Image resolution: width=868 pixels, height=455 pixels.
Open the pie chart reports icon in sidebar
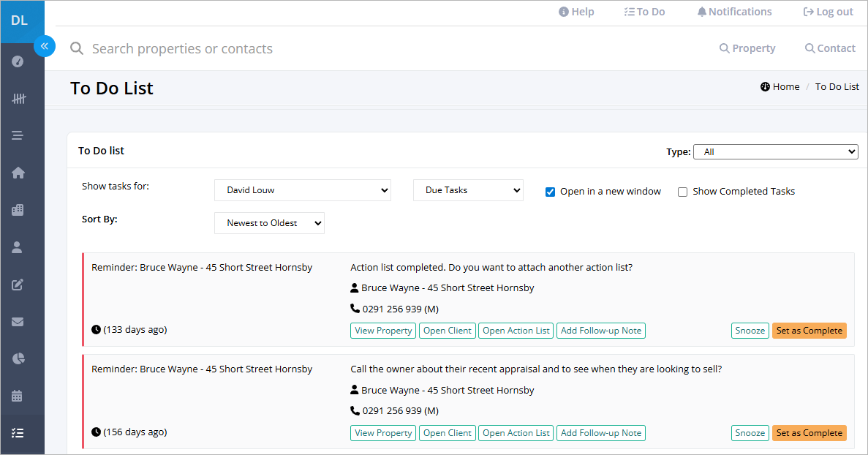(x=18, y=358)
